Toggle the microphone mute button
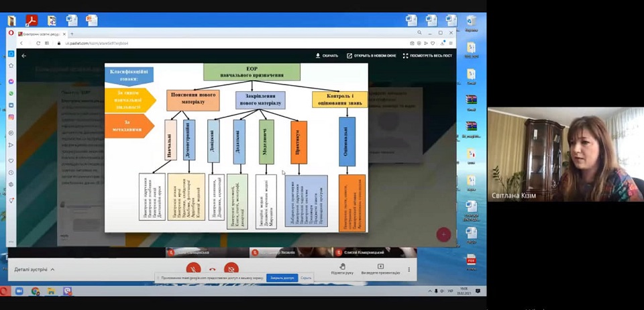Viewport: 644px width, 310px height. tap(194, 269)
